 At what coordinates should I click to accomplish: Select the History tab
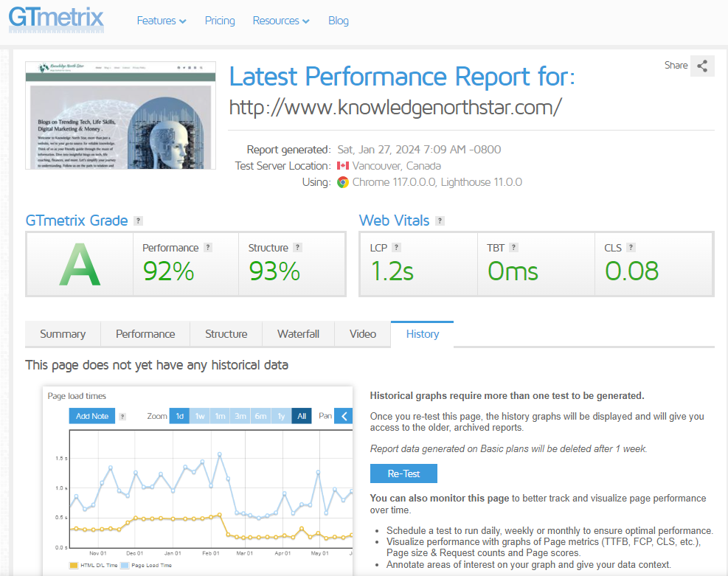423,334
